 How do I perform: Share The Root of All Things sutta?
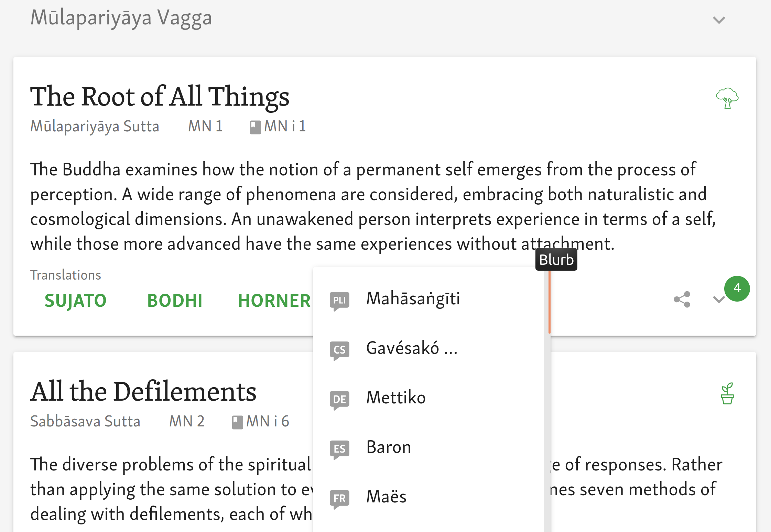click(682, 299)
